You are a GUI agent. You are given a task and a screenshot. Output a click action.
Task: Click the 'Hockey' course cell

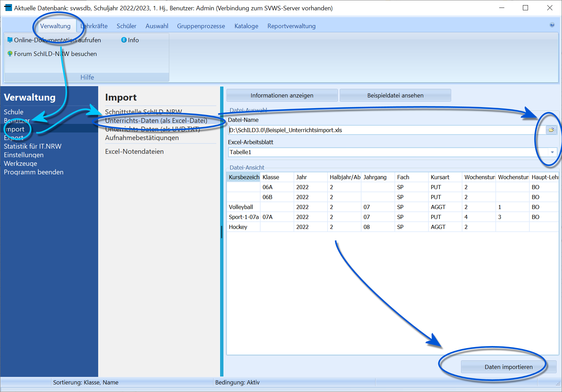click(244, 227)
